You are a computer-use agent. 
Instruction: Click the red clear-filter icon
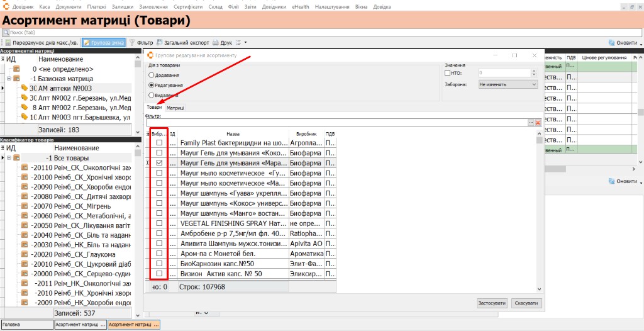(x=538, y=123)
